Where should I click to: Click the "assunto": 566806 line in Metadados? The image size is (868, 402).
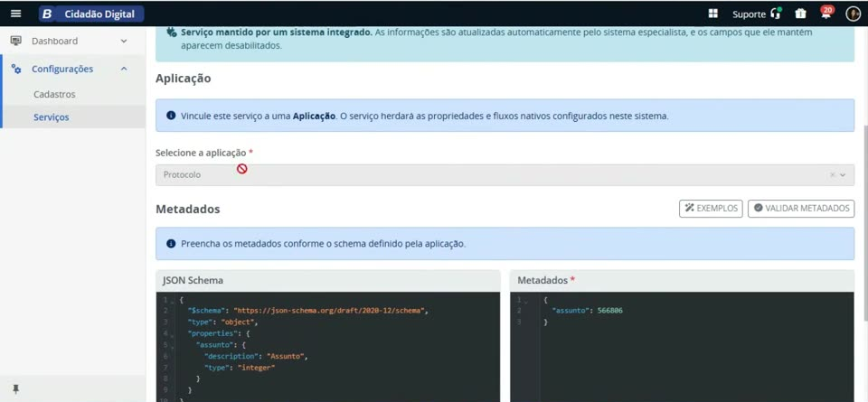[588, 311]
